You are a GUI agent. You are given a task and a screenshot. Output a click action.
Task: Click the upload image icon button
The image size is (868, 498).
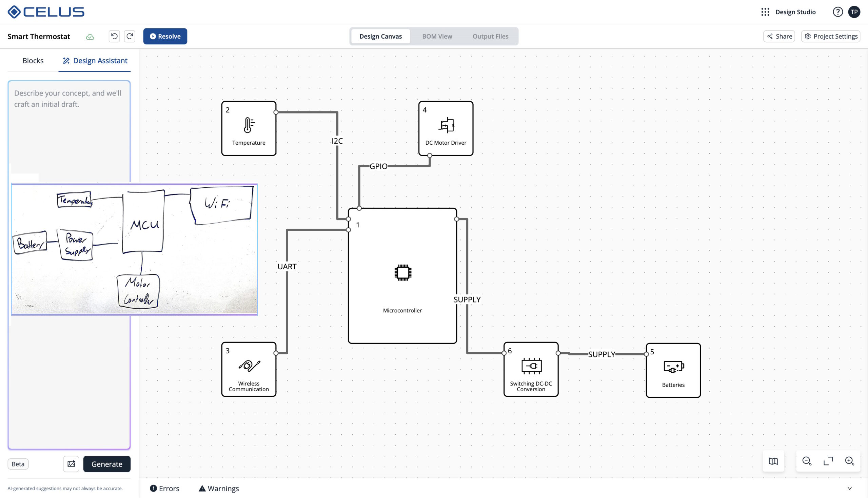tap(71, 464)
